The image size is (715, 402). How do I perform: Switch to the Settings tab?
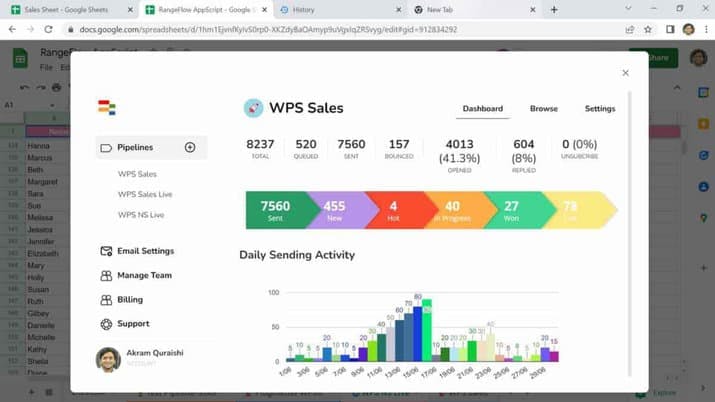(x=600, y=108)
